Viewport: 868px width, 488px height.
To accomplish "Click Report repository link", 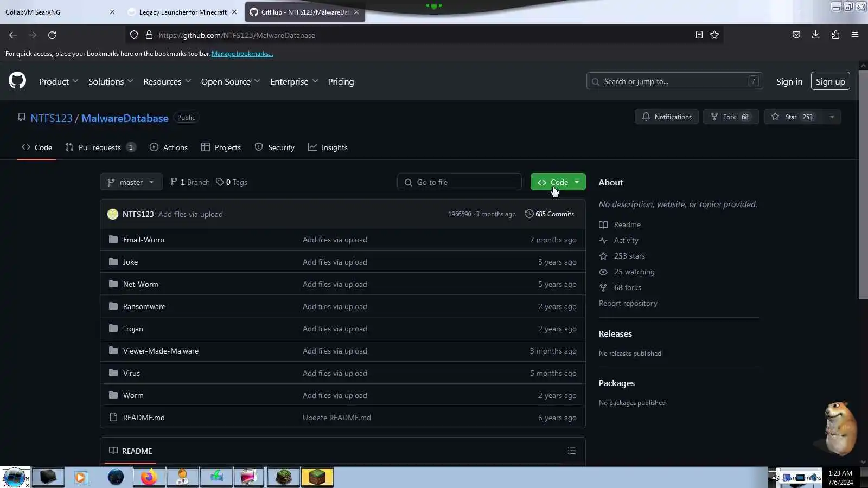I will coord(628,303).
